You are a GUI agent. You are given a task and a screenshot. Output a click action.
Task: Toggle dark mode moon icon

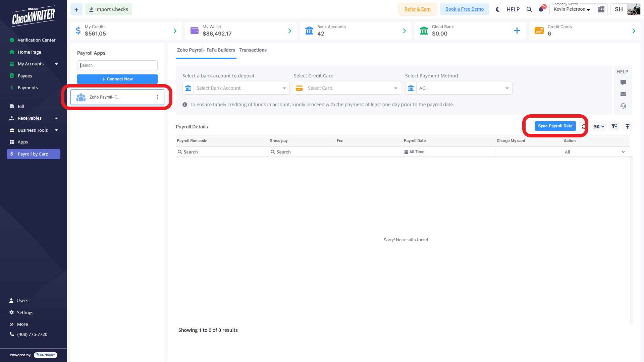pyautogui.click(x=498, y=9)
